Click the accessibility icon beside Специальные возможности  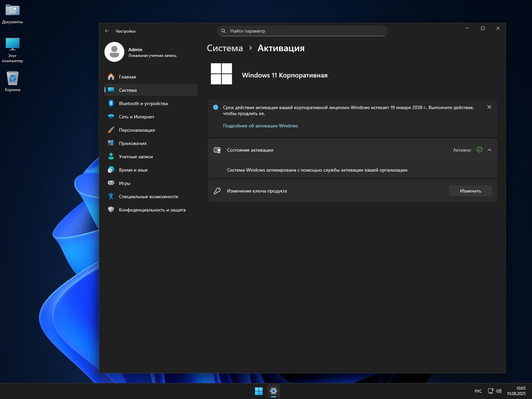click(x=111, y=197)
